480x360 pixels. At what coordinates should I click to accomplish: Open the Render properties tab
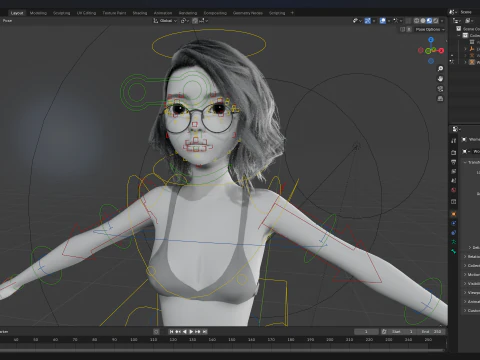tap(453, 152)
